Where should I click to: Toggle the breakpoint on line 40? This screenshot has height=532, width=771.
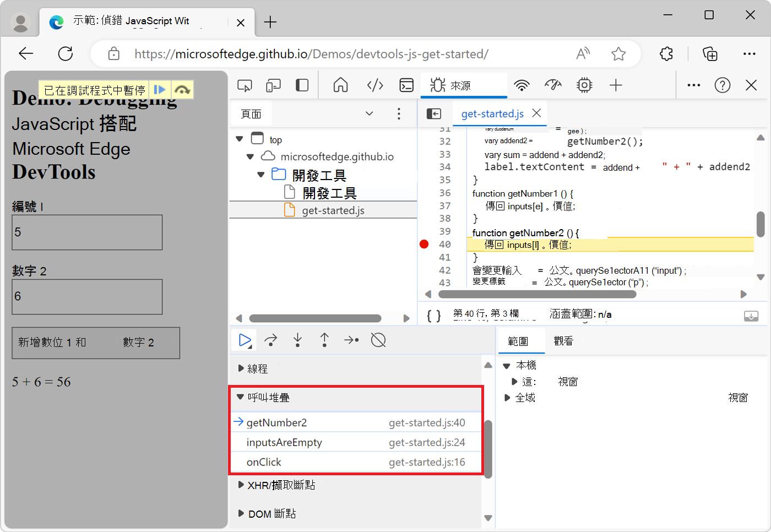pyautogui.click(x=424, y=245)
